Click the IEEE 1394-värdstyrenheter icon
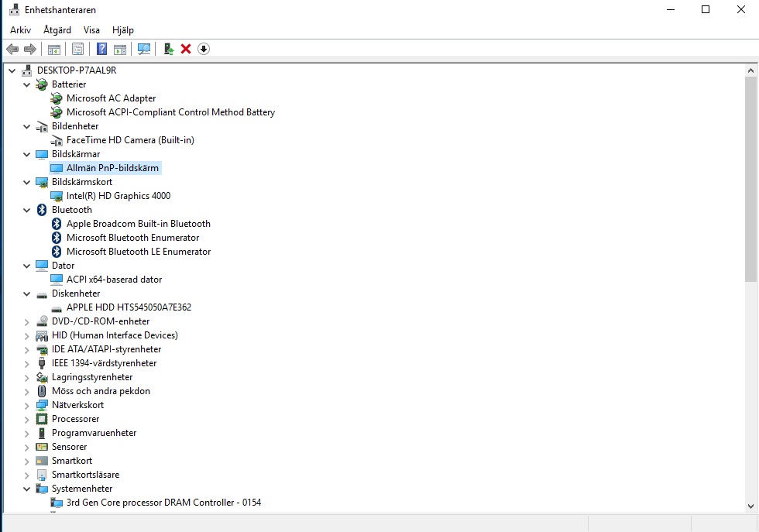The height and width of the screenshot is (532, 759). (42, 363)
